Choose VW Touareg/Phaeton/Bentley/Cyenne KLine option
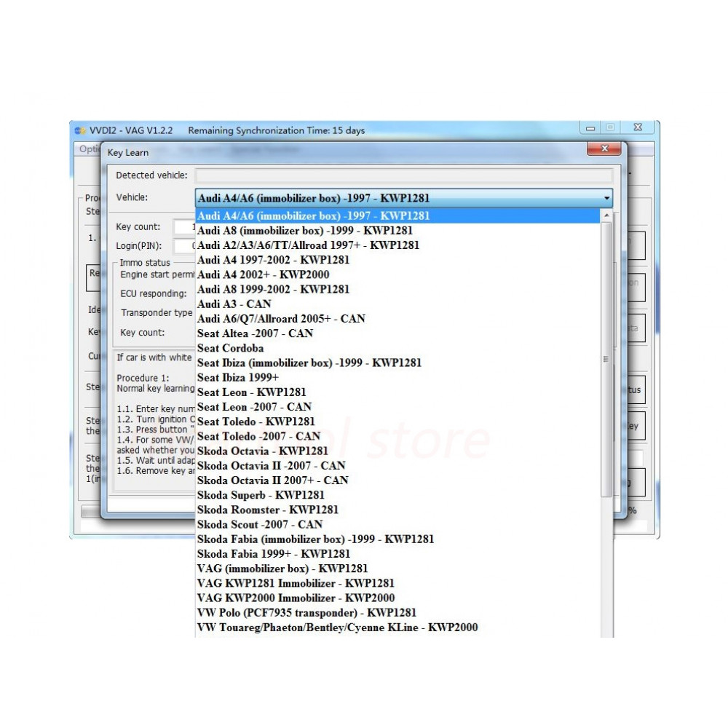728x728 pixels. 337,628
